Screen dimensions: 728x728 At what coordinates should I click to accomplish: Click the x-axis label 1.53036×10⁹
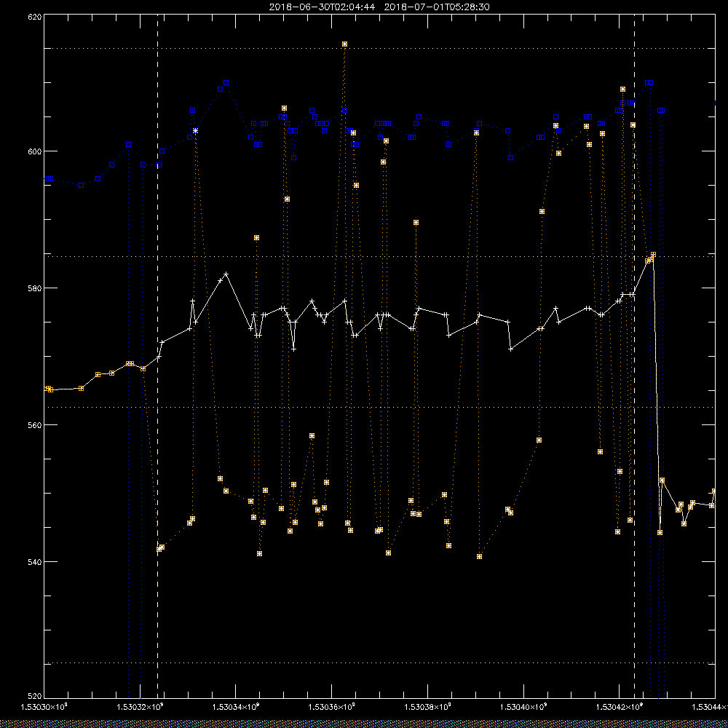[x=332, y=707]
